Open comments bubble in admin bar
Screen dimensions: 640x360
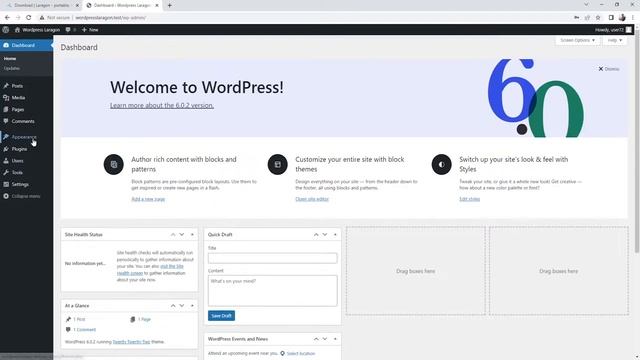(70, 30)
